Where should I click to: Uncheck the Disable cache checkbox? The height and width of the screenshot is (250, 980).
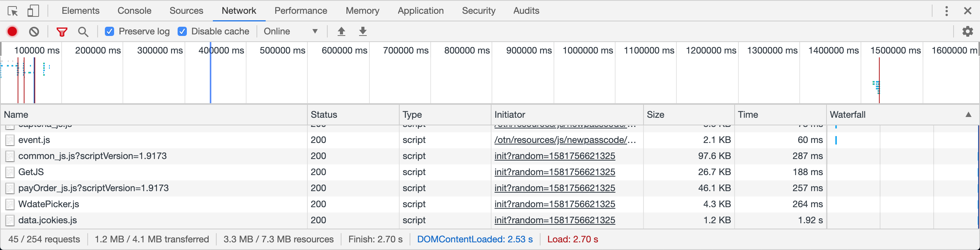pyautogui.click(x=182, y=31)
